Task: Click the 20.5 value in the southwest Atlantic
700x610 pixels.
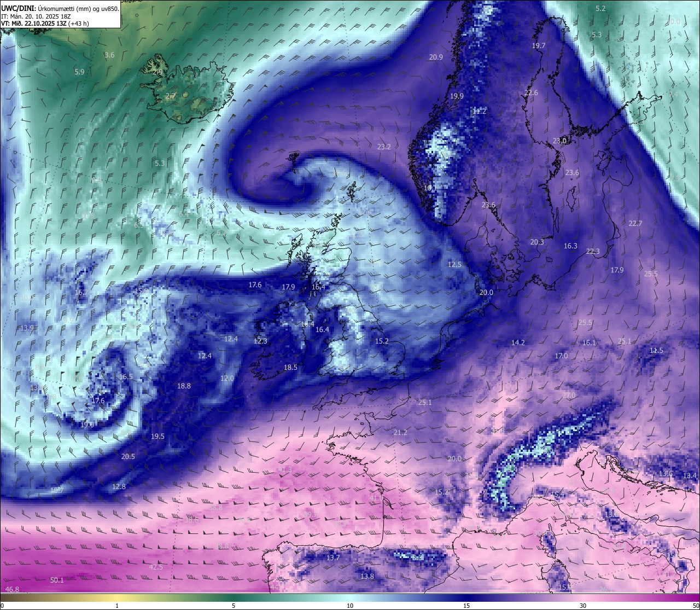Action: coord(128,456)
